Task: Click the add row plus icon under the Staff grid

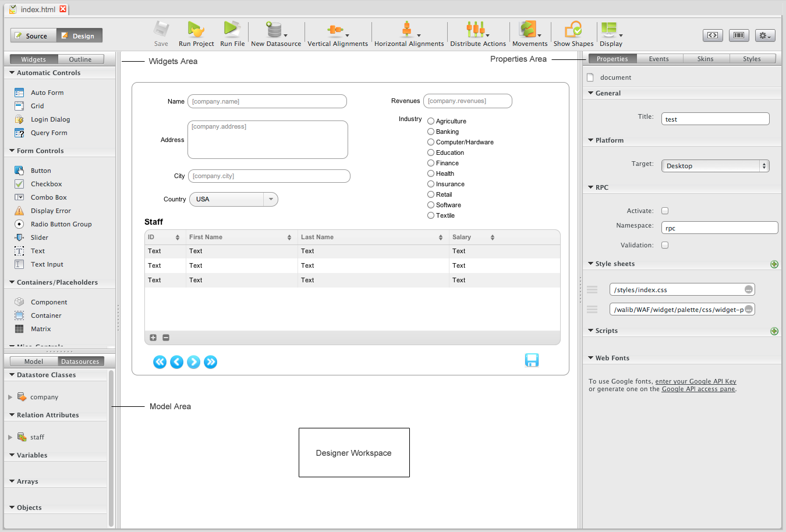Action: pos(153,338)
